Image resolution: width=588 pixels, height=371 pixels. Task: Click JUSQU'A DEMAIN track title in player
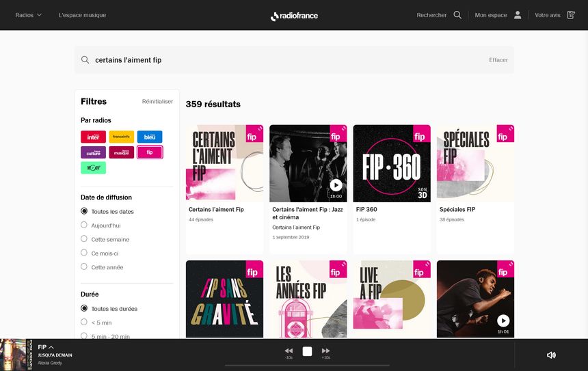coord(55,355)
